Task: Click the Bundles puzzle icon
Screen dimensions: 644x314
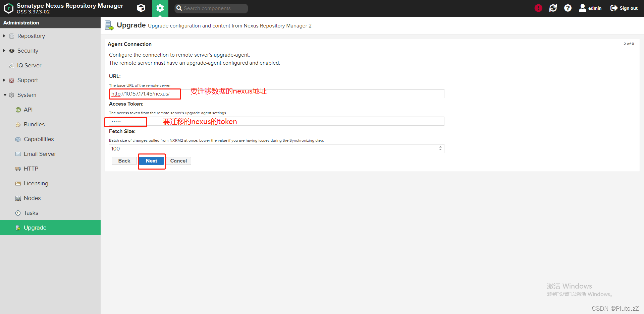Action: tap(18, 124)
